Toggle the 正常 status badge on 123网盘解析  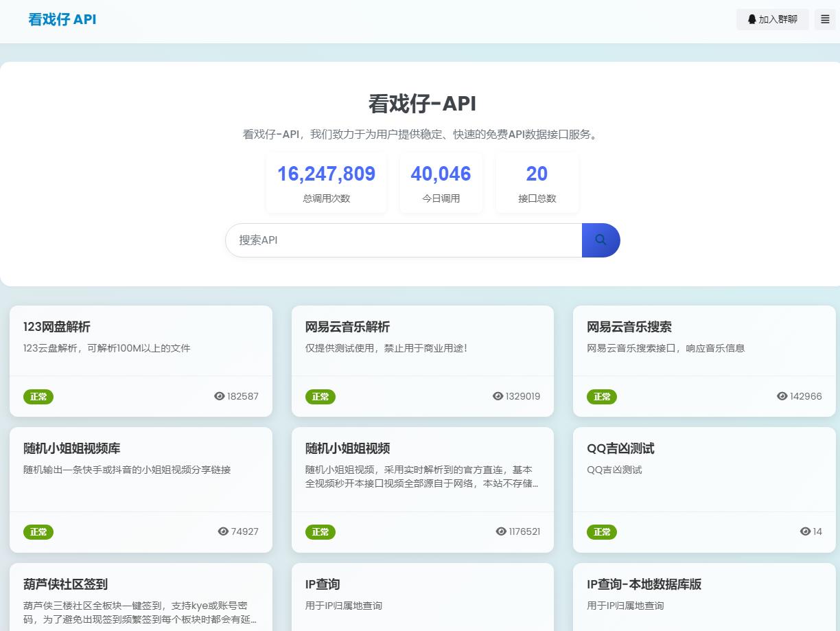[x=38, y=396]
